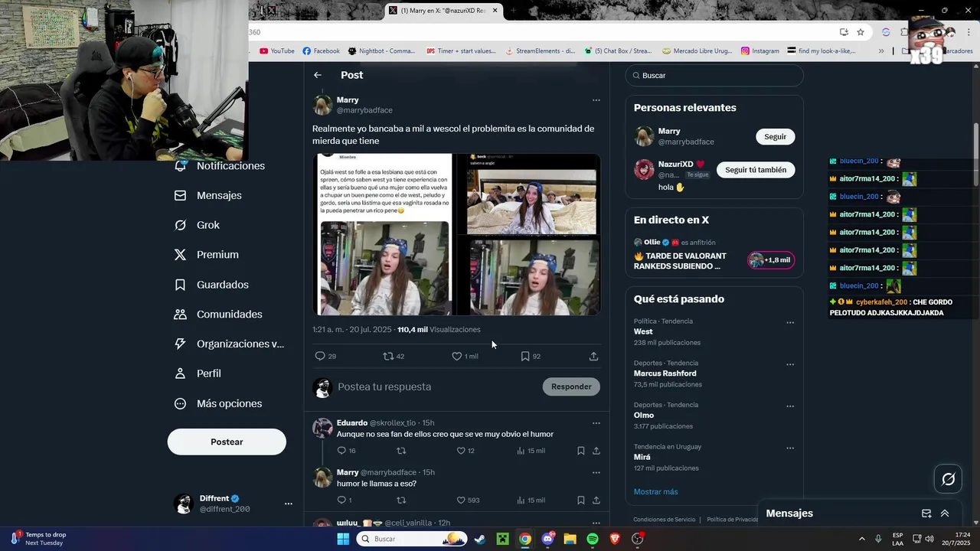Open options dots for West trend
The width and height of the screenshot is (980, 551).
tap(789, 323)
